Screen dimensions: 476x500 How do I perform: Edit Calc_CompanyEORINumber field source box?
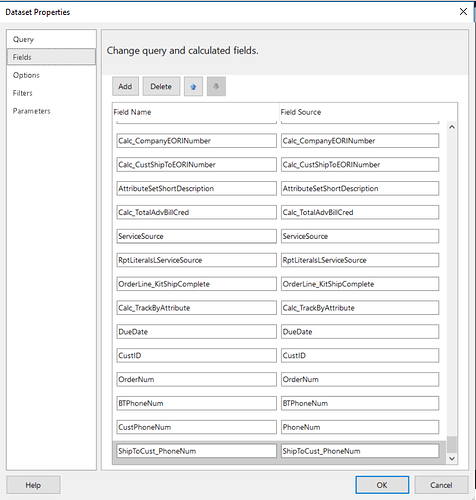click(360, 141)
